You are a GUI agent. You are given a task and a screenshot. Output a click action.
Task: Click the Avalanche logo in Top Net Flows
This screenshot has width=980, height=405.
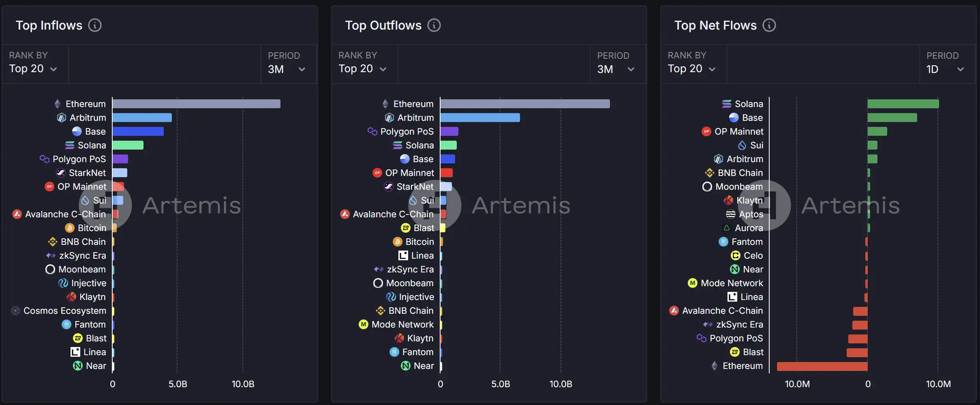click(x=674, y=311)
